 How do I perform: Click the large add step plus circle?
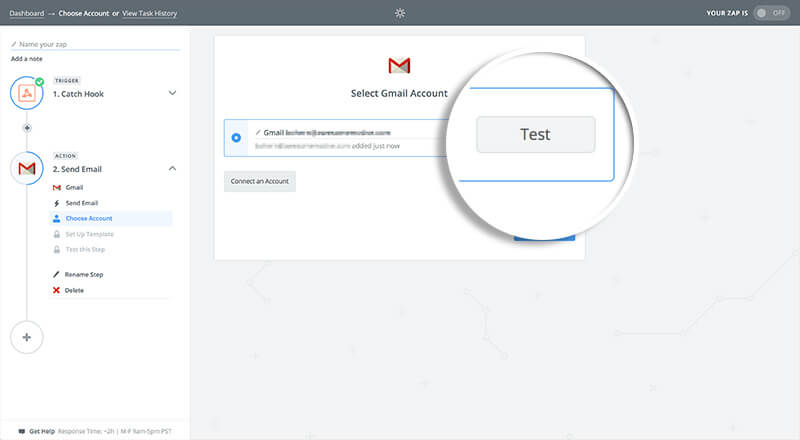tap(27, 337)
